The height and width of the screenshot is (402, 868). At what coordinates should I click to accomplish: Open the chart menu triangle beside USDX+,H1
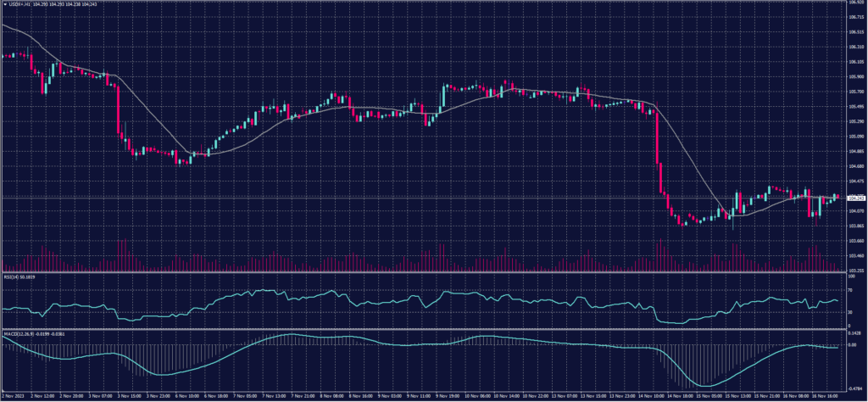[5, 3]
